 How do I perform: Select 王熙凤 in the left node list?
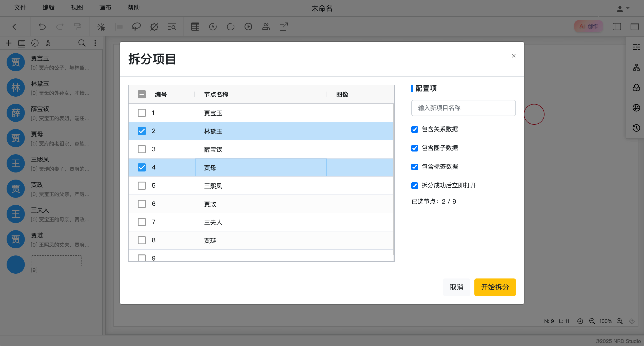pyautogui.click(x=51, y=164)
